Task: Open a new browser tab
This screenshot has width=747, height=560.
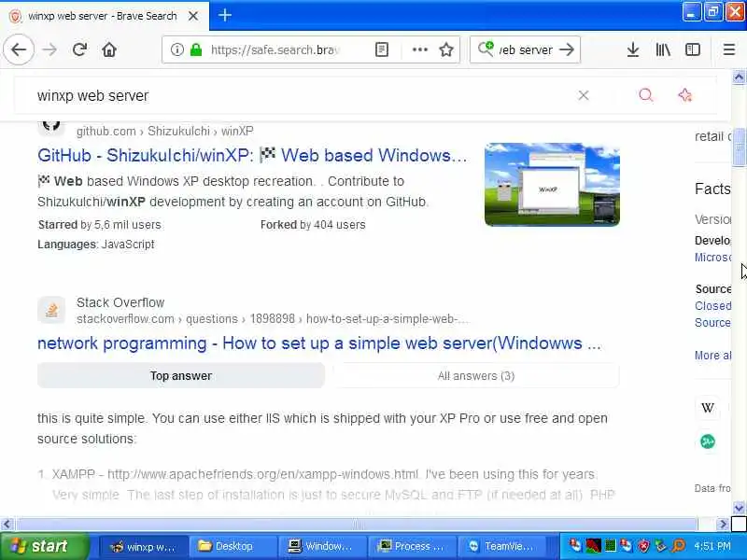Action: click(x=225, y=15)
